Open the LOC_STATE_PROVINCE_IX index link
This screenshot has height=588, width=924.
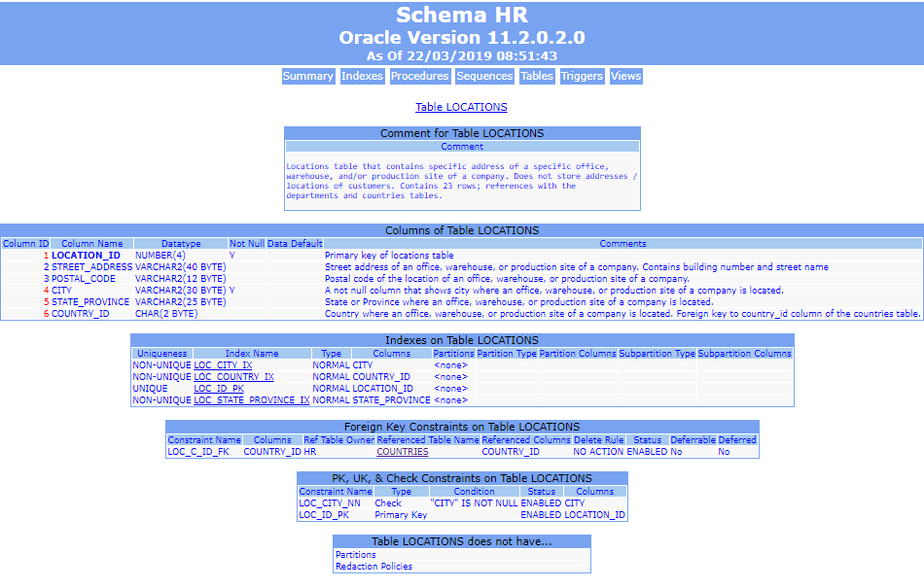coord(251,400)
